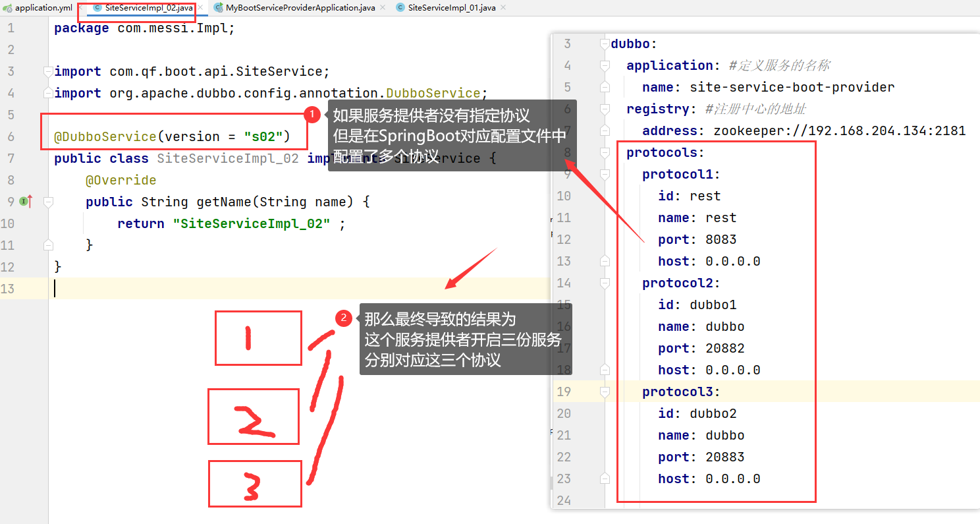Viewport: 980px width, 524px height.
Task: Collapse the imports fold marker on line 3
Action: pyautogui.click(x=47, y=71)
